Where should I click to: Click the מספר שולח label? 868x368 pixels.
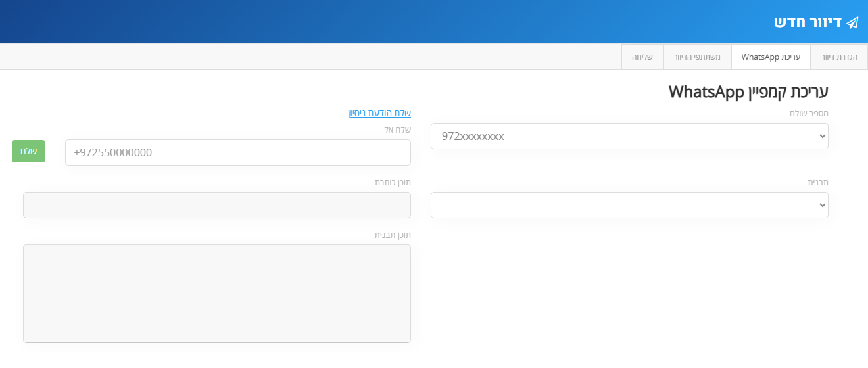[809, 113]
